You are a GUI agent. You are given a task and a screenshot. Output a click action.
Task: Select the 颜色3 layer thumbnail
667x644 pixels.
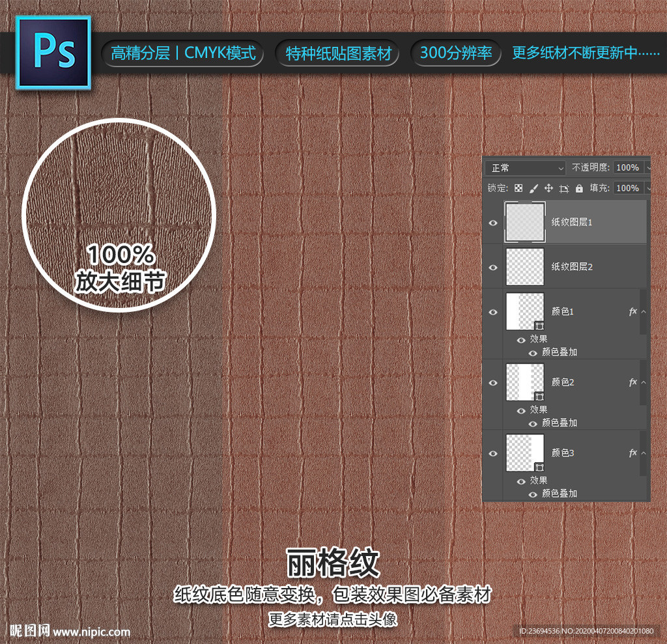(525, 453)
